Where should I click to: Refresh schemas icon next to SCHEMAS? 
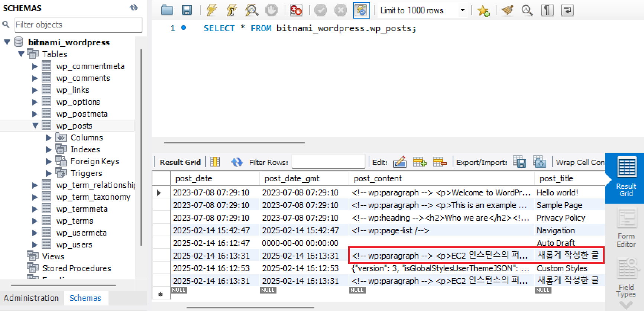pyautogui.click(x=134, y=7)
